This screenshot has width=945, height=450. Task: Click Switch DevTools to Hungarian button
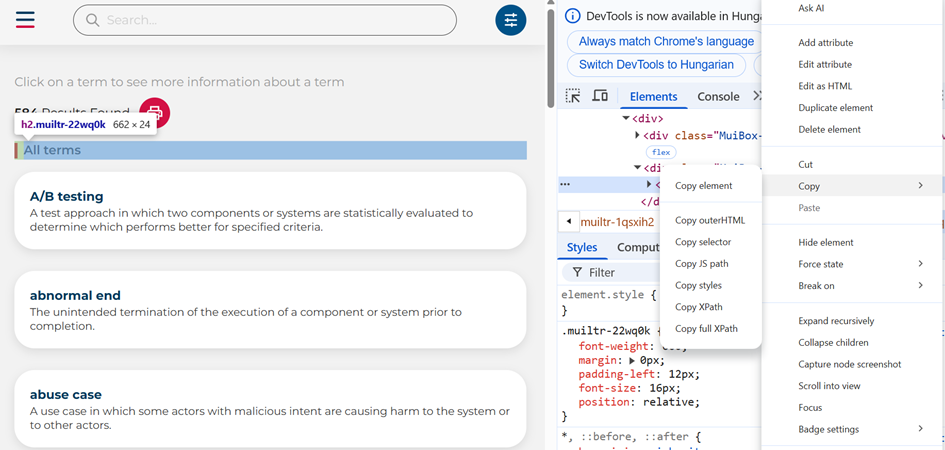656,65
